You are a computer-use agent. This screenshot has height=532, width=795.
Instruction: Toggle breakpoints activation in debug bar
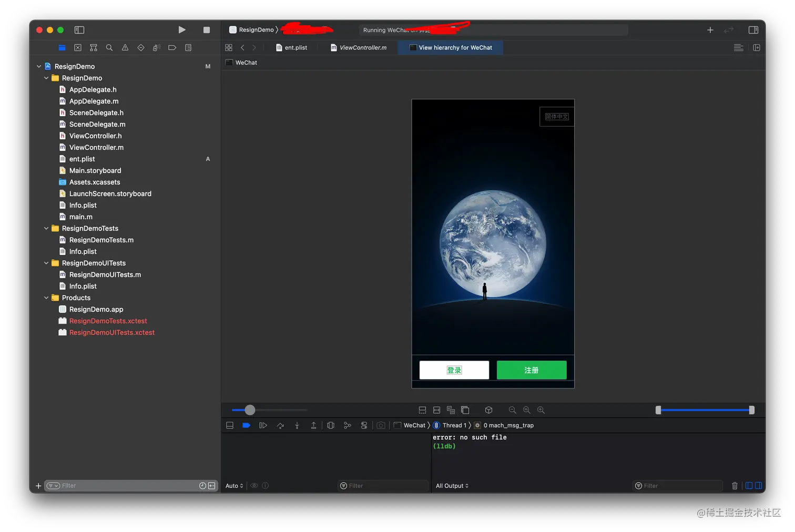click(x=246, y=425)
